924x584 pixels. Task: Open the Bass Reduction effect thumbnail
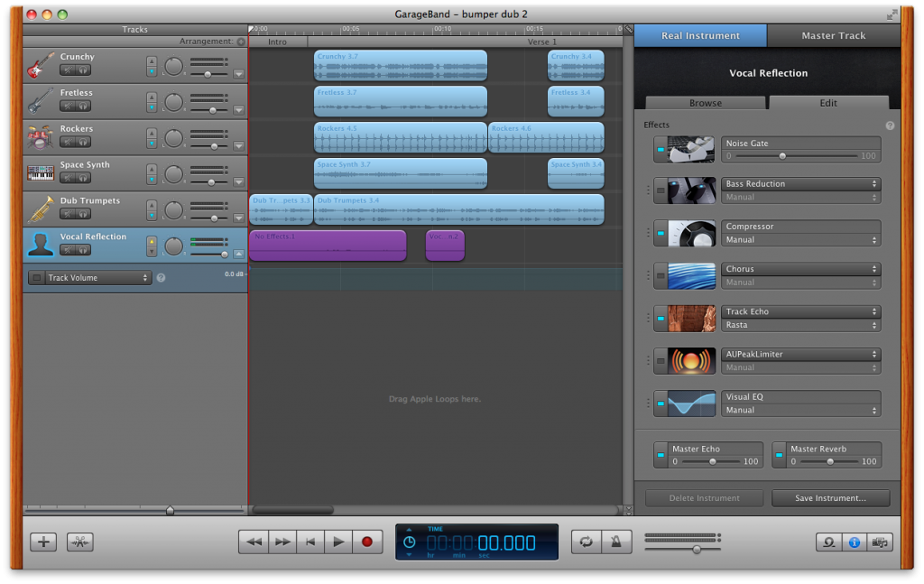691,190
